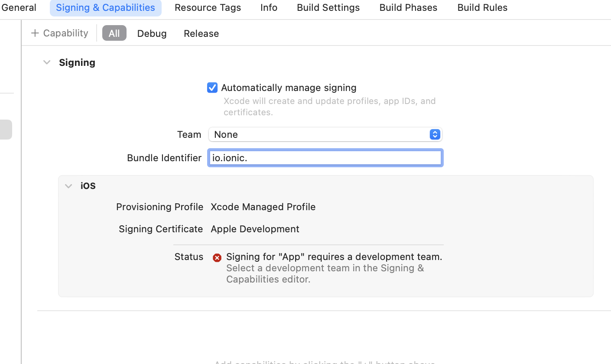Select the Signing & Capabilities tab
Image resolution: width=611 pixels, height=364 pixels.
click(105, 7)
